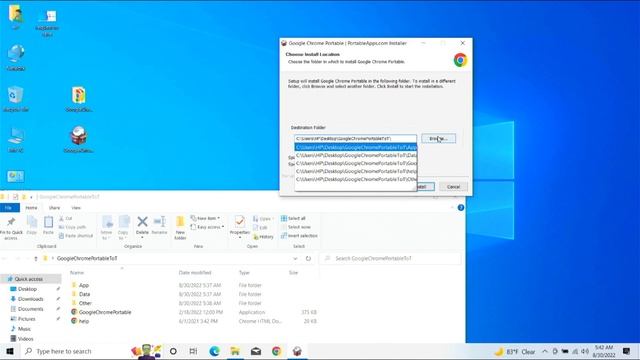
Task: Select Quick access in navigation pane
Action: [31, 279]
